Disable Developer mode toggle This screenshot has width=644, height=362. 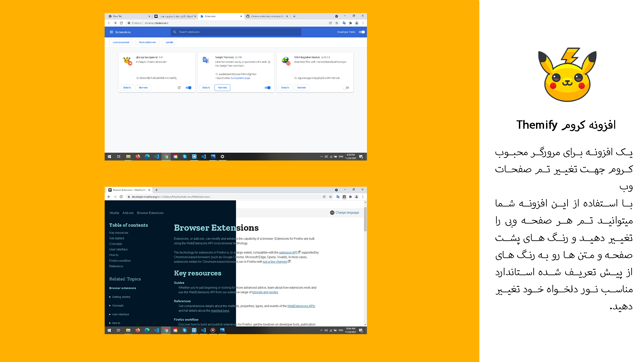(x=362, y=32)
